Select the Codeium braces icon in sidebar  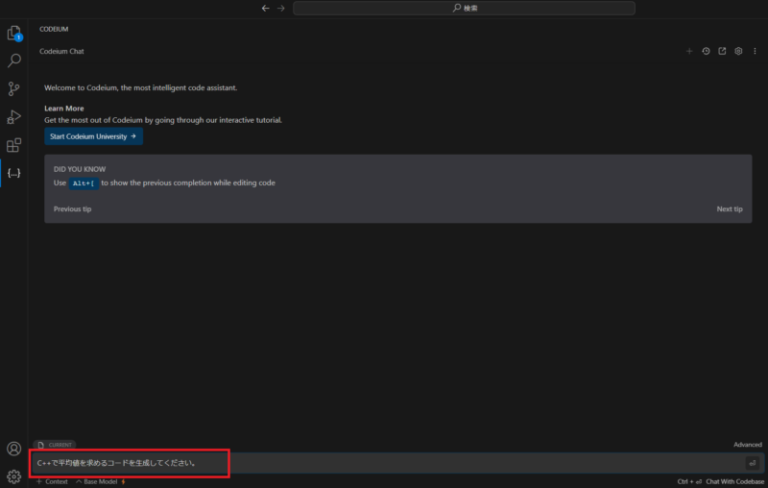point(14,173)
